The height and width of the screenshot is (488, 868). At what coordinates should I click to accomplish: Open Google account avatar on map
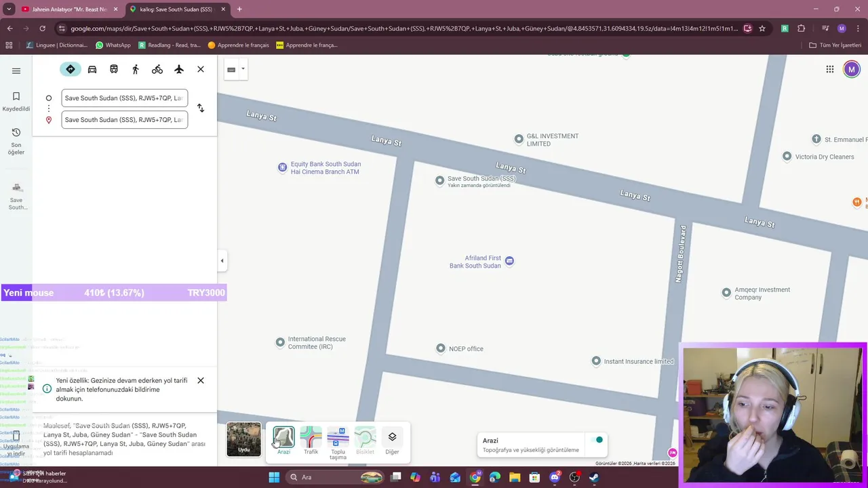(852, 69)
